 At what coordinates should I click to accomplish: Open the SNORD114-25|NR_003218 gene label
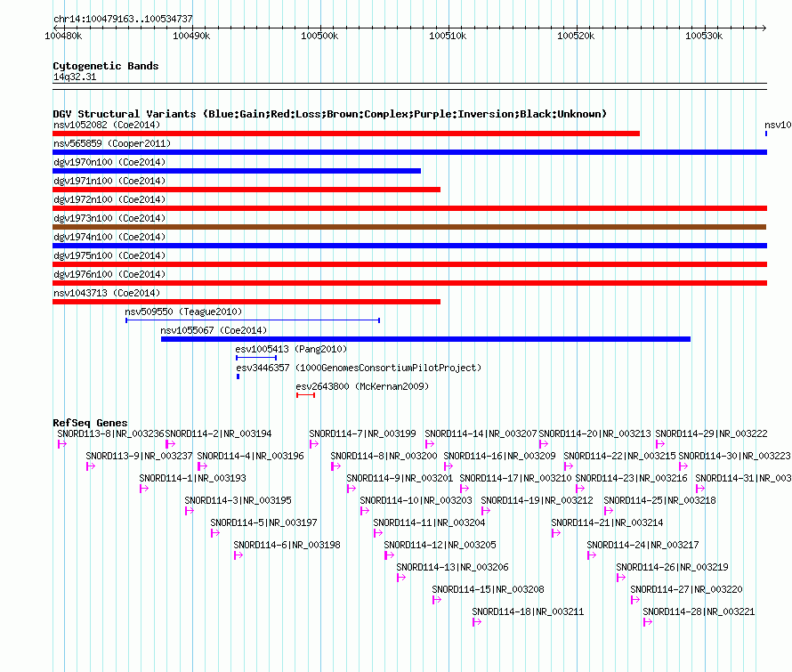coord(659,500)
